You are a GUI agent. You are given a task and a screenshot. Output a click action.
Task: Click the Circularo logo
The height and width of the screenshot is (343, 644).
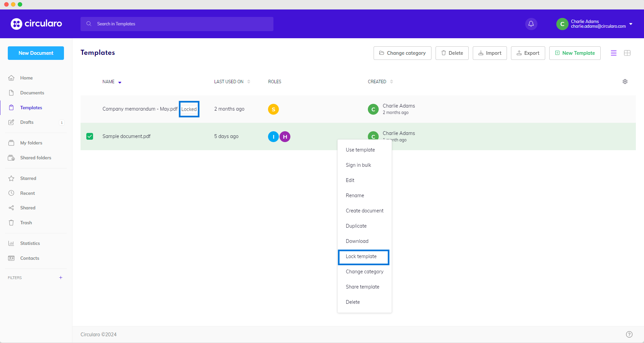pyautogui.click(x=36, y=24)
